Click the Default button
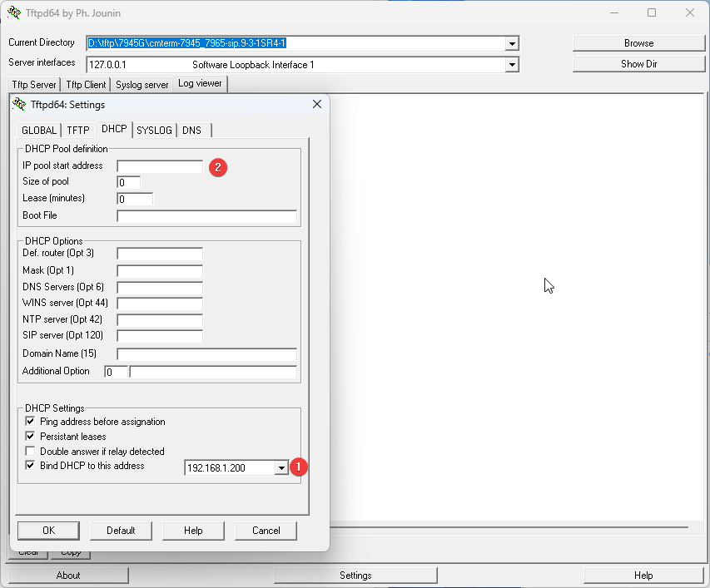 tap(121, 531)
